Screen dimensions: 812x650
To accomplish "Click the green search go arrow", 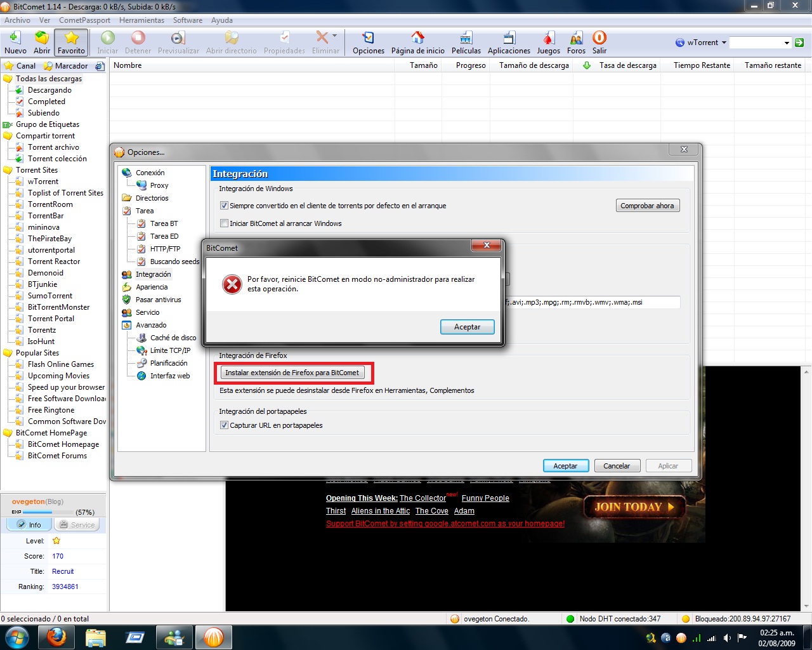I will (799, 43).
